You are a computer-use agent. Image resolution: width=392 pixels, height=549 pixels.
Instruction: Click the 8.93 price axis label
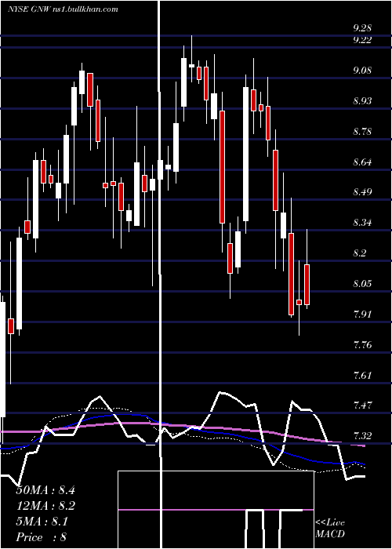(362, 101)
